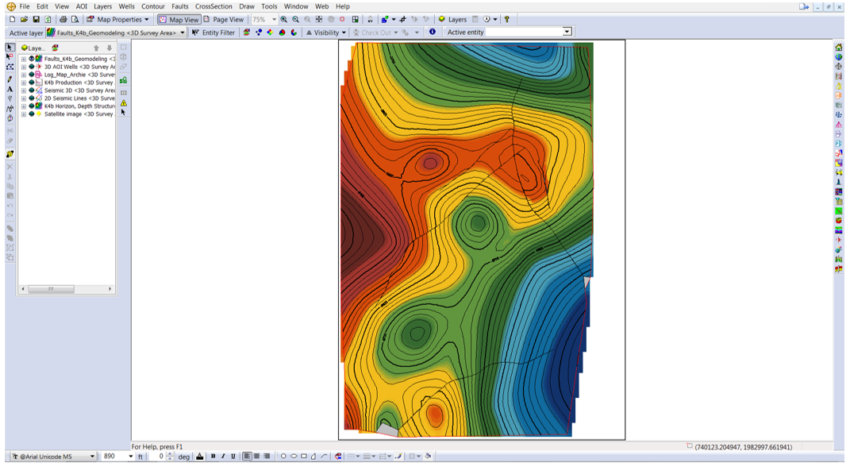
Task: Toggle visibility of 3D AOI Wells layer
Action: pyautogui.click(x=31, y=67)
